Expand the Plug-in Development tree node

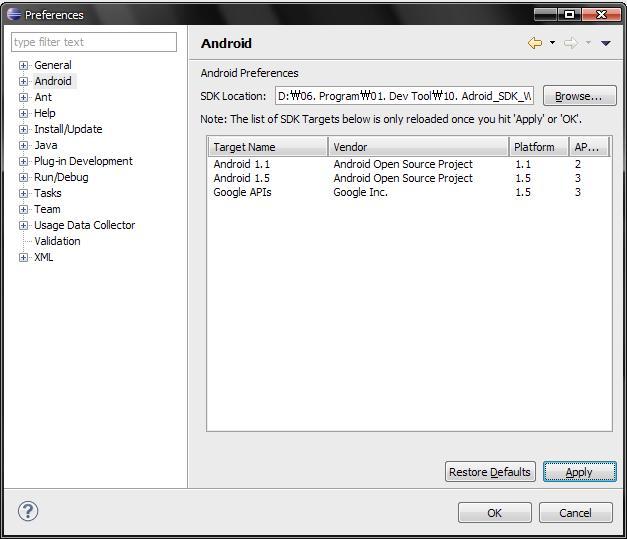click(23, 161)
